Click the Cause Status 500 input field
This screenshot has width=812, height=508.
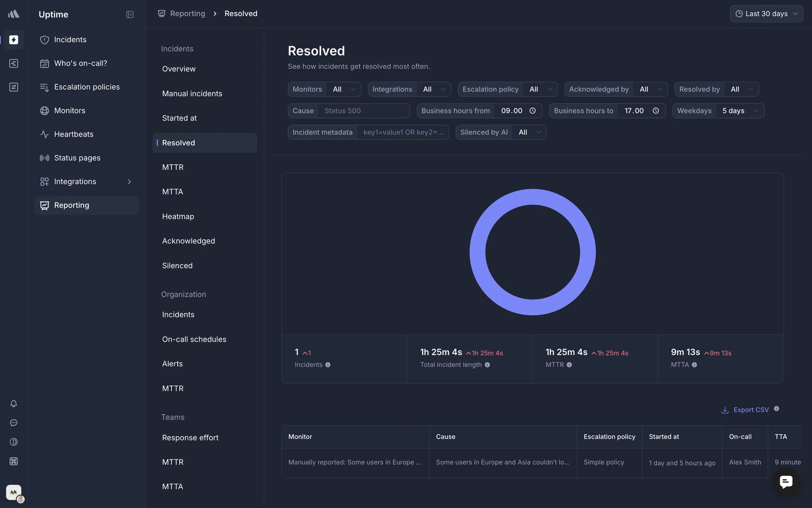364,111
